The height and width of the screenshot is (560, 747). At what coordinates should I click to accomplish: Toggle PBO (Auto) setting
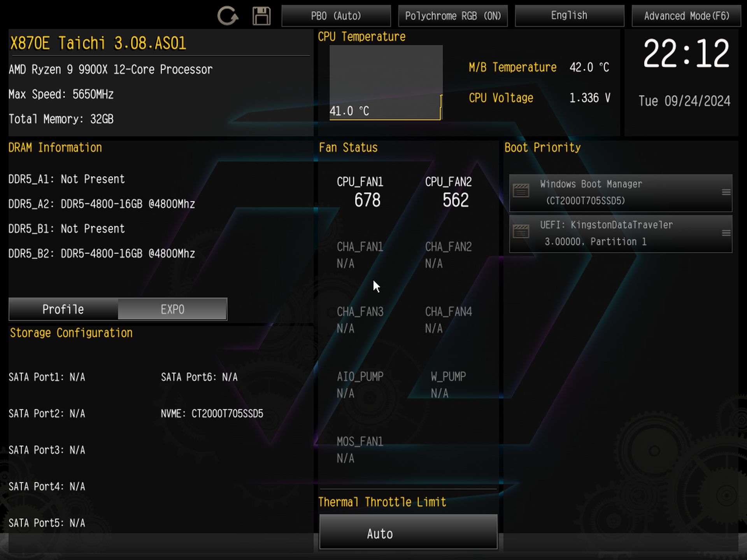pos(336,16)
